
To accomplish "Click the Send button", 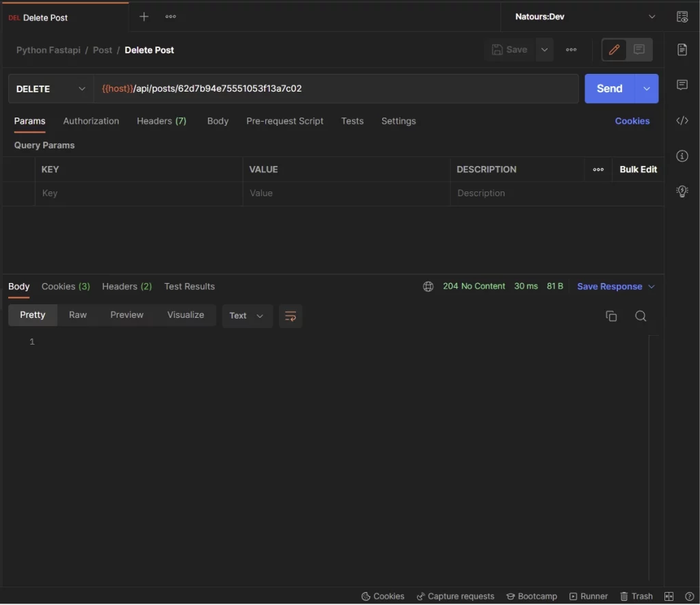I will coord(608,88).
